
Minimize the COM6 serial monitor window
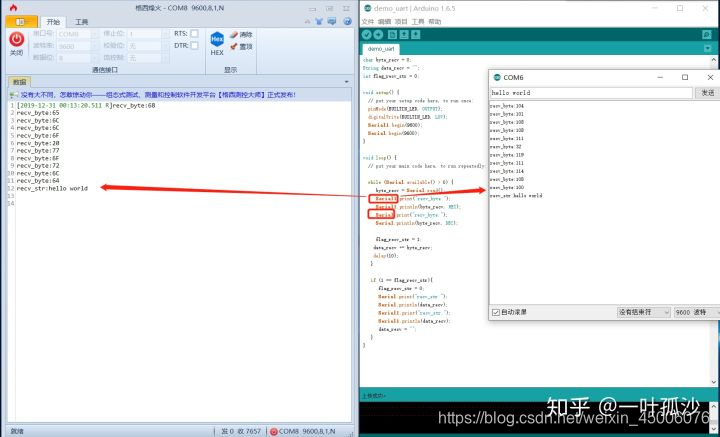click(x=660, y=77)
